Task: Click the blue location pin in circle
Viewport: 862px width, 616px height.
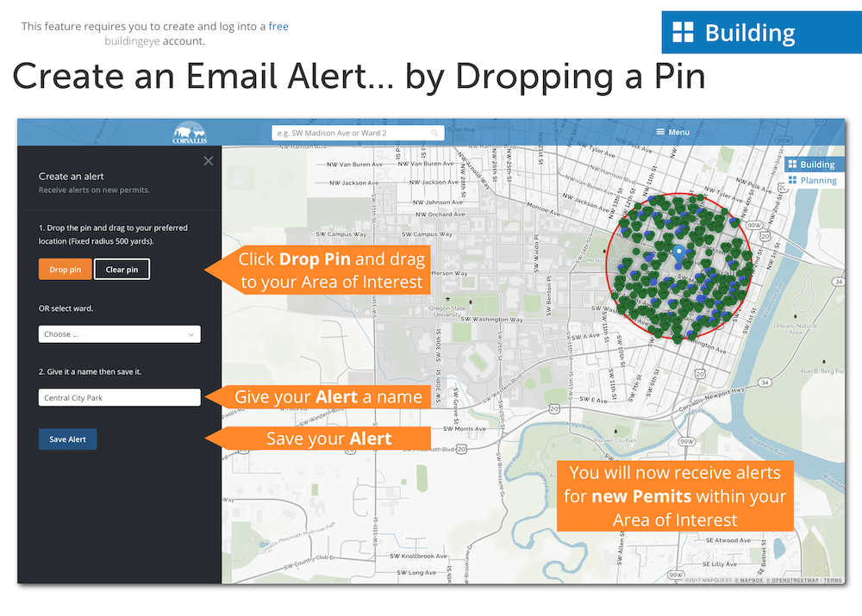Action: click(x=679, y=255)
